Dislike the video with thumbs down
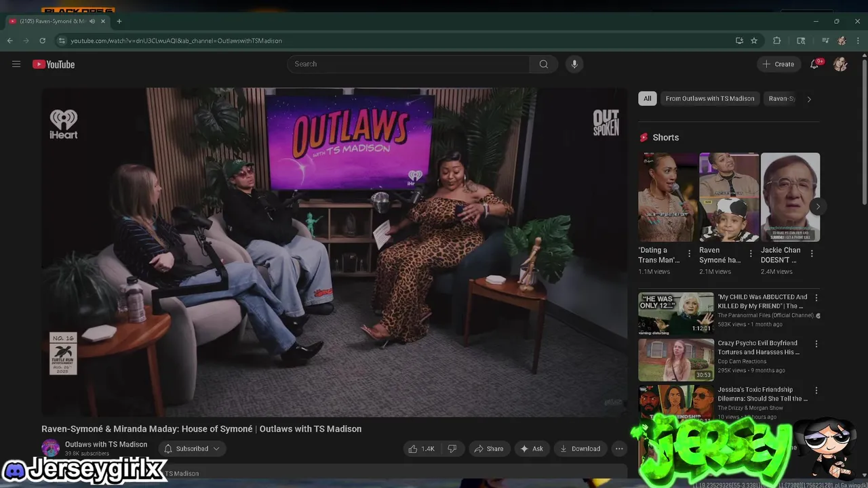The image size is (868, 488). (x=452, y=449)
